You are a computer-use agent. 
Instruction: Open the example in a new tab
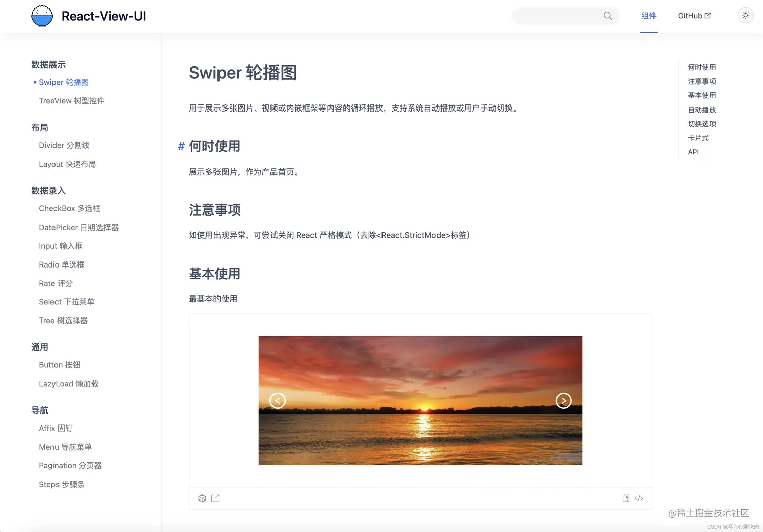coord(215,498)
